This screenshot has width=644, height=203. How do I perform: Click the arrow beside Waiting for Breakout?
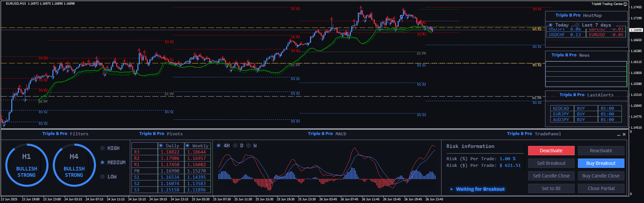[x=451, y=189]
